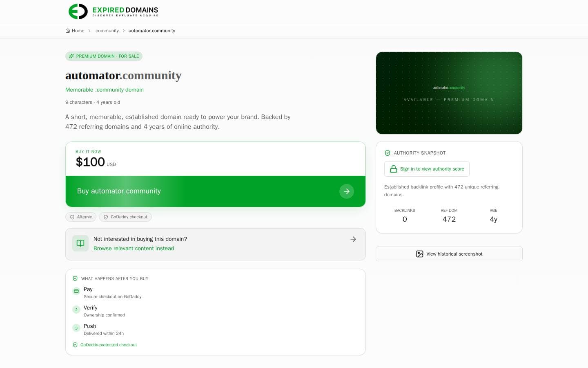Click the green domain preview thumbnail

click(x=449, y=93)
